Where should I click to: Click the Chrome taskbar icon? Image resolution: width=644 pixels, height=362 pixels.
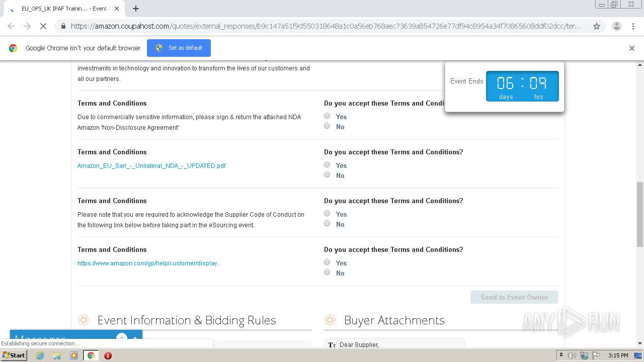tap(91, 355)
